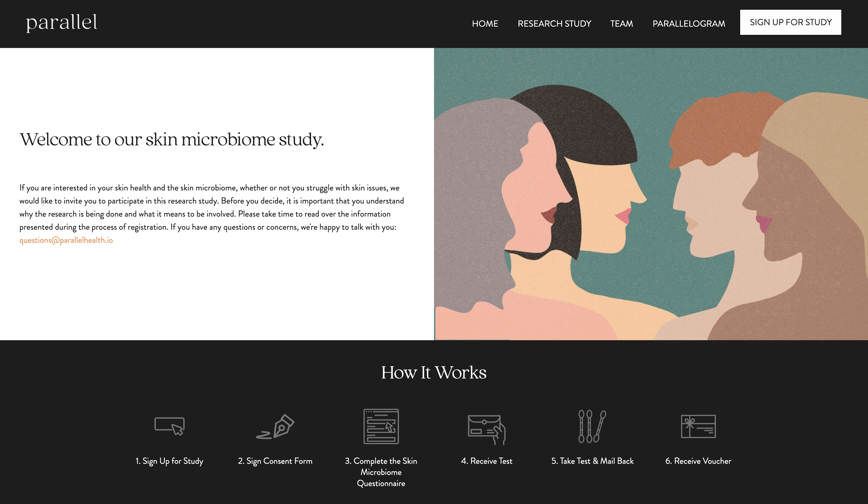Go to the Team page
The height and width of the screenshot is (504, 868).
[621, 24]
